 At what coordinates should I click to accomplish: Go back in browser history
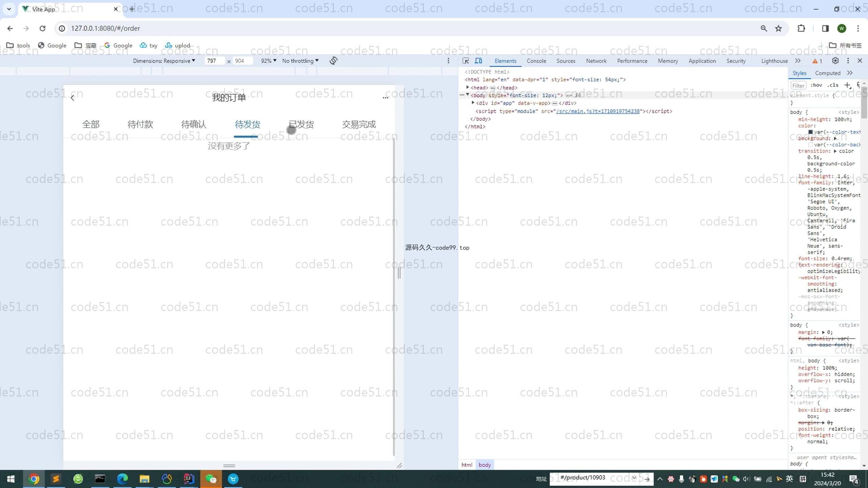point(10,28)
